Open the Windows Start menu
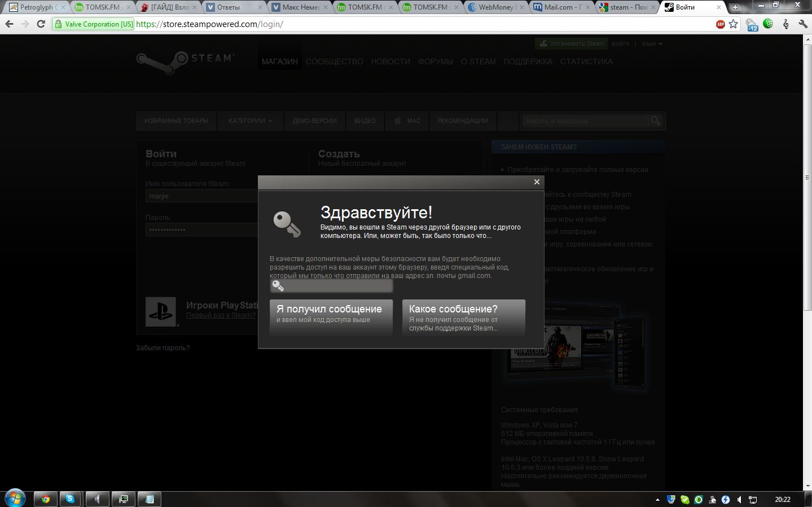The width and height of the screenshot is (812, 507). pos(15,499)
